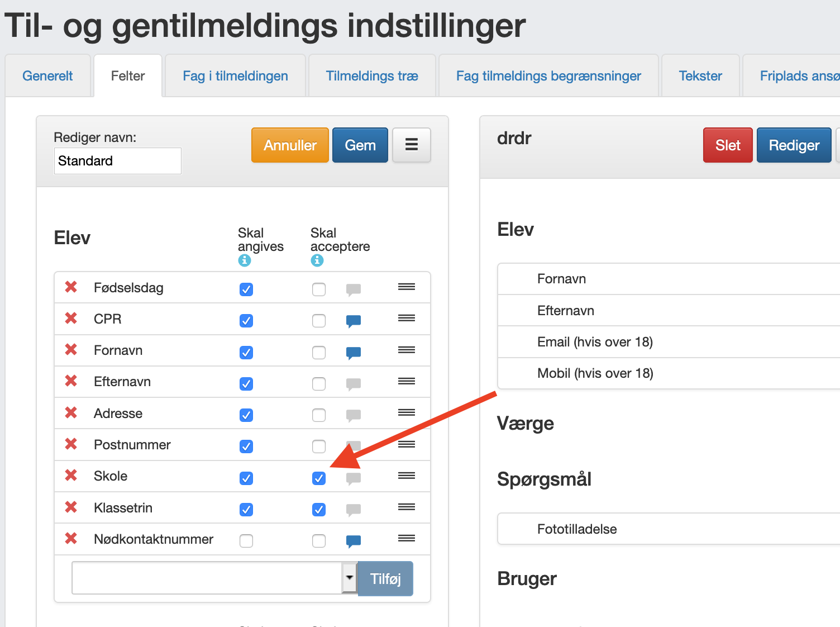
Task: Click info icon under Skal acceptere
Action: click(317, 260)
